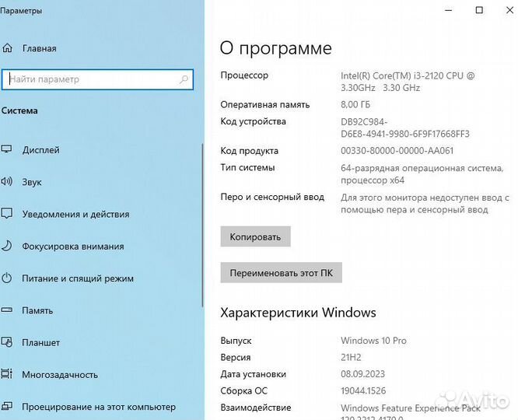Select RAM value 8,00 ГБ
The width and height of the screenshot is (518, 420).
click(x=355, y=105)
